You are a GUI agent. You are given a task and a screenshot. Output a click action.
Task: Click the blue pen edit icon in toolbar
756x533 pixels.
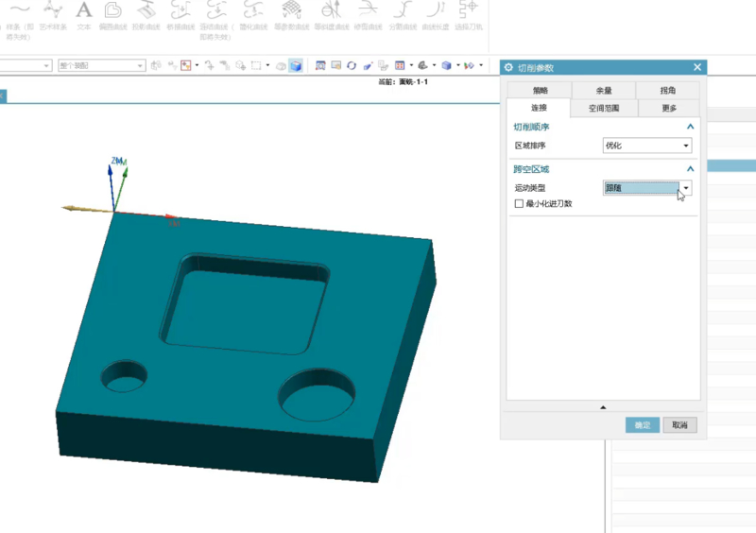click(x=368, y=65)
